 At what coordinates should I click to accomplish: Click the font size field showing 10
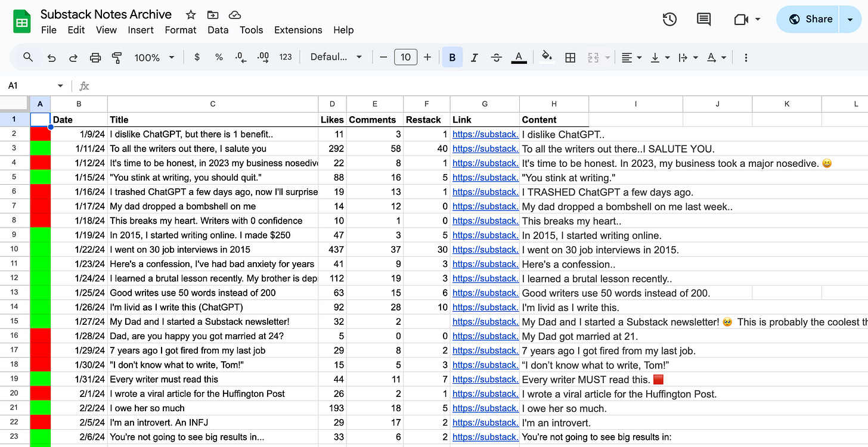[x=405, y=57]
